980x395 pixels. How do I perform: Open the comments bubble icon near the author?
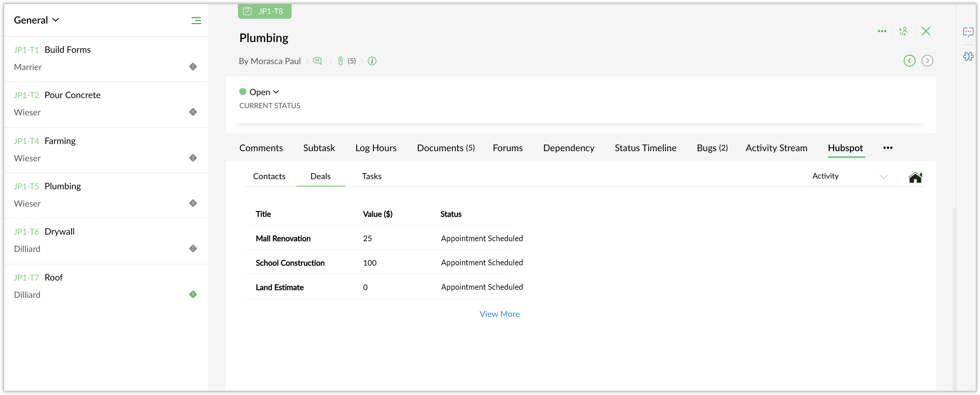pyautogui.click(x=317, y=61)
